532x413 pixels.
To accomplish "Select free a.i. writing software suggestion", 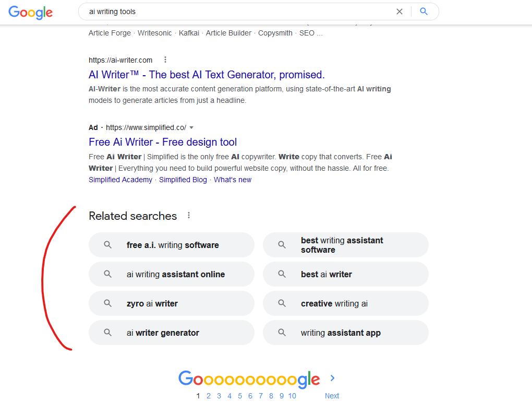I will point(173,245).
